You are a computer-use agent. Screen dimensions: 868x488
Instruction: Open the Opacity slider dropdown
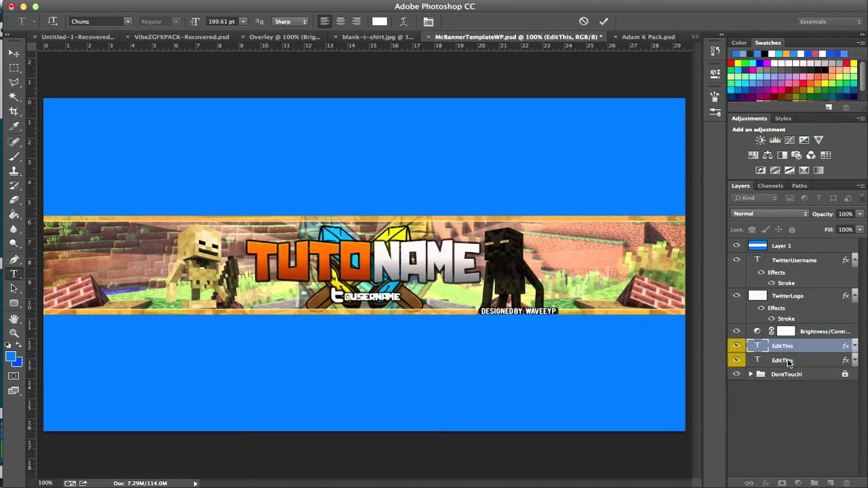(x=859, y=214)
